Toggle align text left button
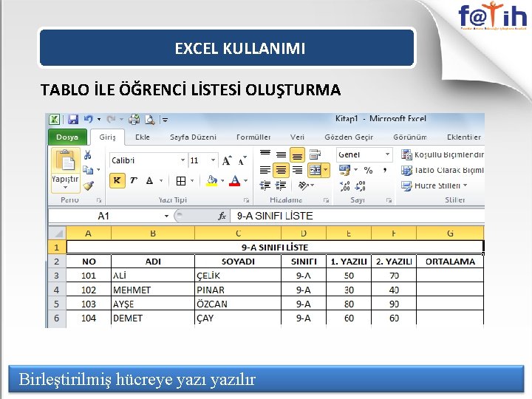 tap(265, 170)
